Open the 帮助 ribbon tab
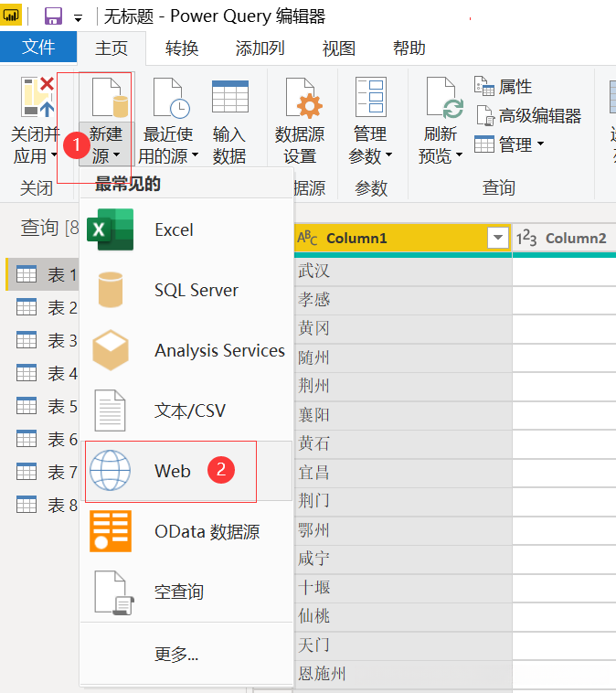Screen dimensions: 616x693 pos(409,48)
